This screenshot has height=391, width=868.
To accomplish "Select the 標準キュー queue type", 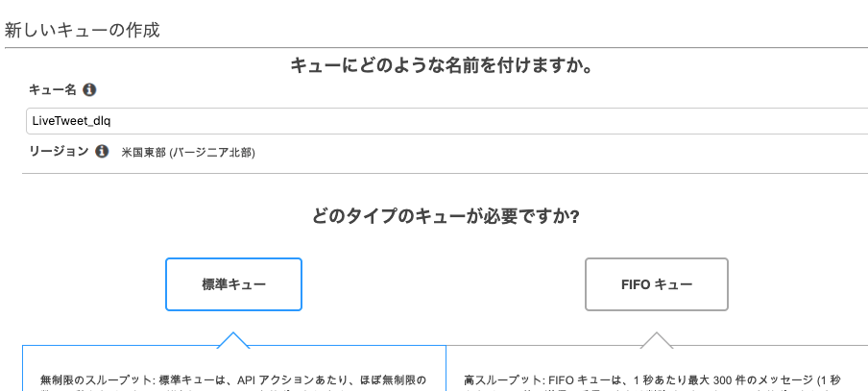I will click(233, 284).
